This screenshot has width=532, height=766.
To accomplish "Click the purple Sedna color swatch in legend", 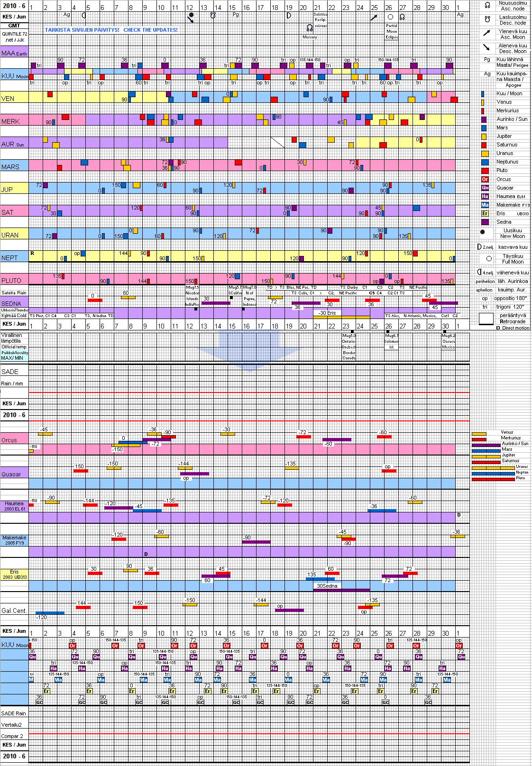I will click(x=485, y=222).
